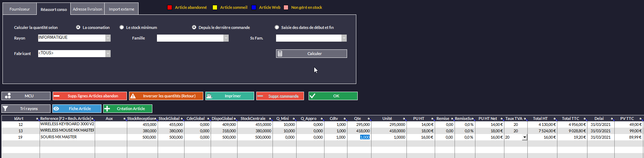Select the 'La consomation' radio option
This screenshot has height=158, width=644.
pyautogui.click(x=78, y=27)
